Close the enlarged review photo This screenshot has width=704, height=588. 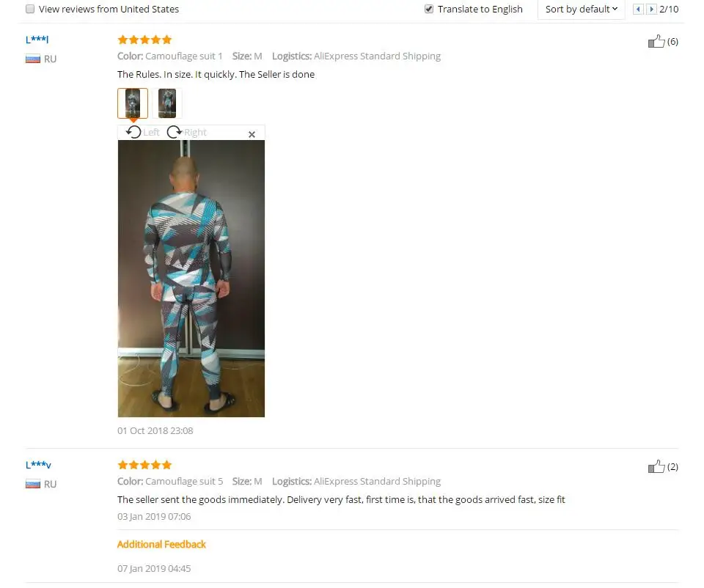pos(252,134)
